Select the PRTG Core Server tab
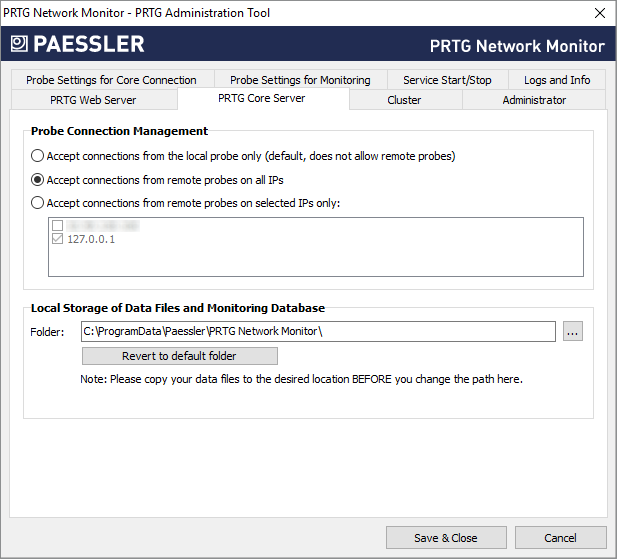617x559 pixels. pos(262,99)
